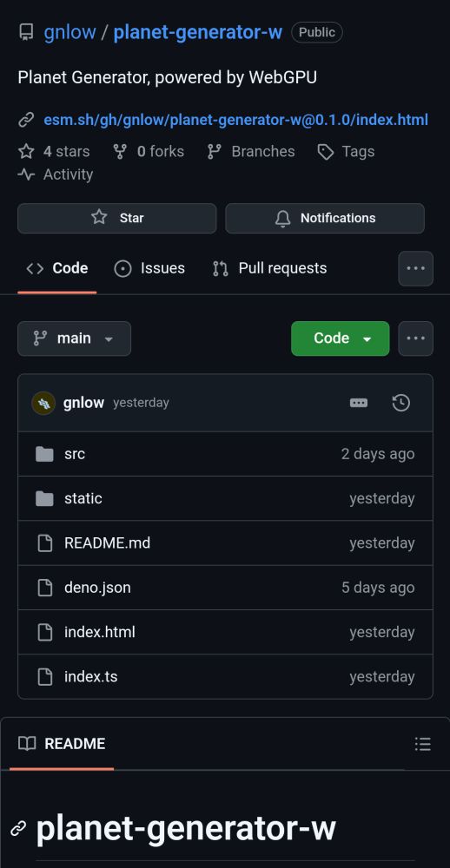Open more file options menu
The height and width of the screenshot is (868, 450).
(415, 339)
